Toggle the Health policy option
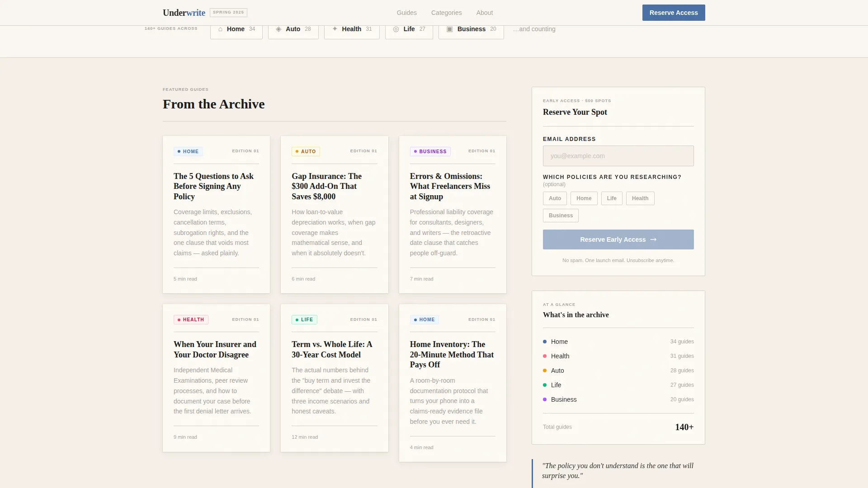Image resolution: width=868 pixels, height=488 pixels. [640, 198]
